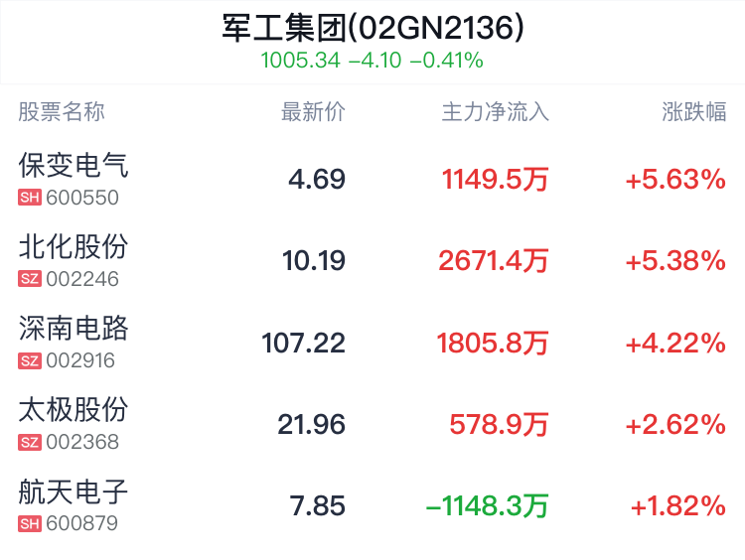Click the SZ badge beside 002916
Viewport: 745px width, 560px height.
coord(30,360)
